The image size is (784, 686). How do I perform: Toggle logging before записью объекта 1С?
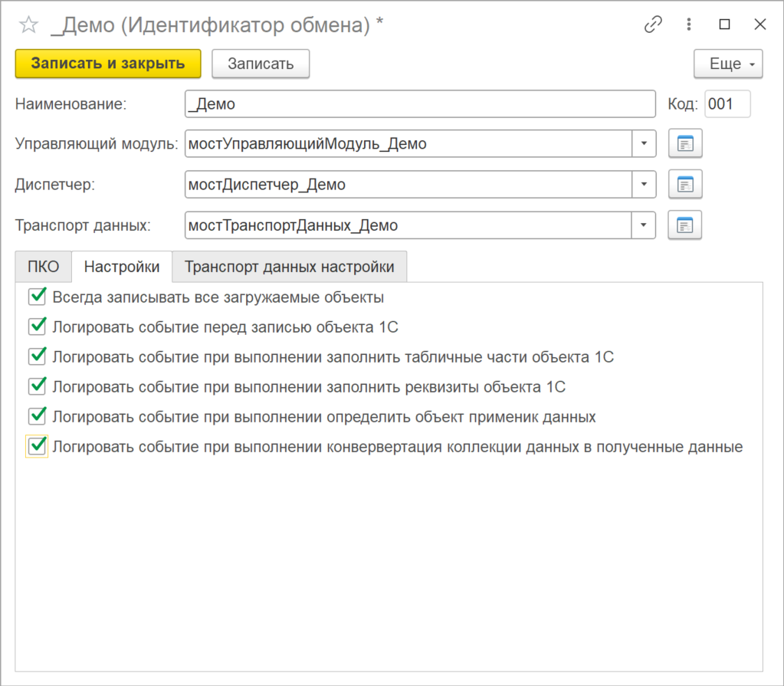point(38,327)
